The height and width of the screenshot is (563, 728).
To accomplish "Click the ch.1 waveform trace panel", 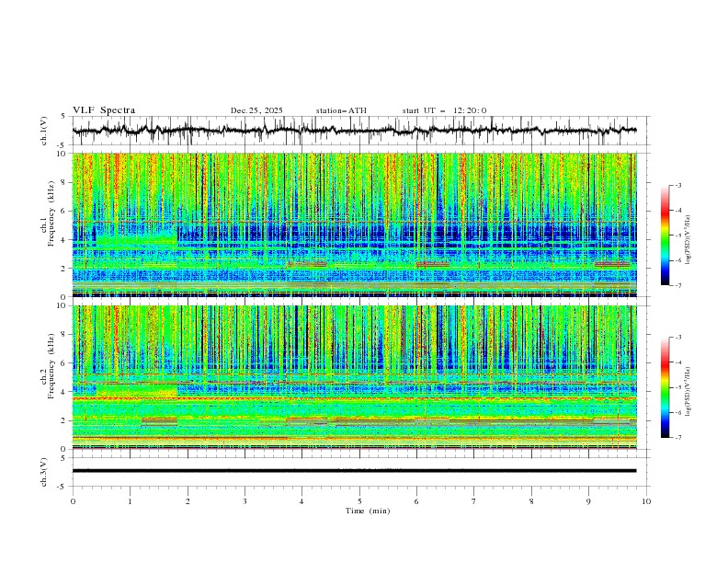I will (360, 131).
